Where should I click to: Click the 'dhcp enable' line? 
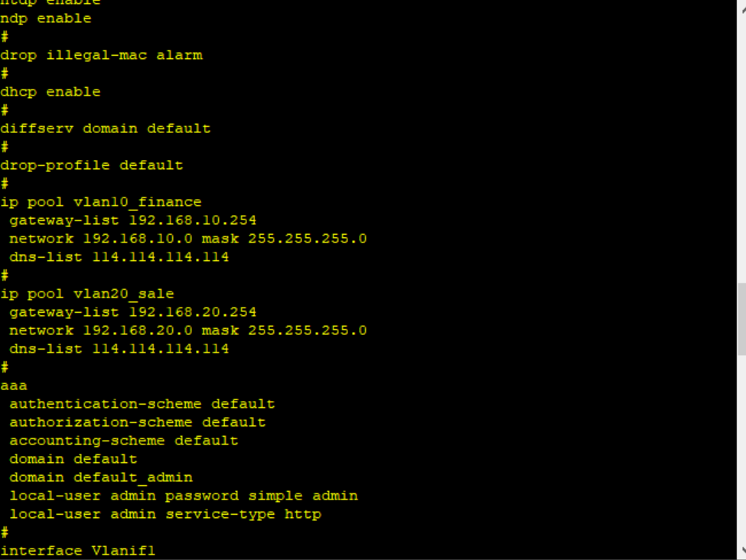(x=50, y=92)
